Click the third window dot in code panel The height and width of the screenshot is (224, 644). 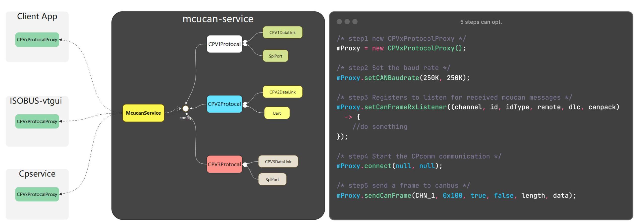click(355, 22)
